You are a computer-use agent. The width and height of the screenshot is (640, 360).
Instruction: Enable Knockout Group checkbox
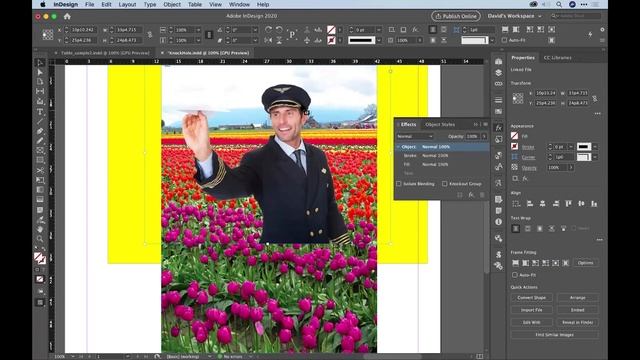(445, 184)
